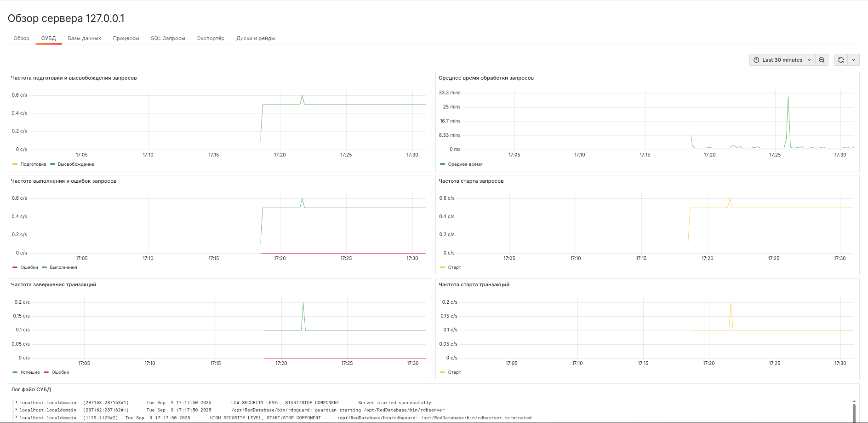Screen dimensions: 868x423
Task: Open the Обзор tab
Action: pos(22,38)
